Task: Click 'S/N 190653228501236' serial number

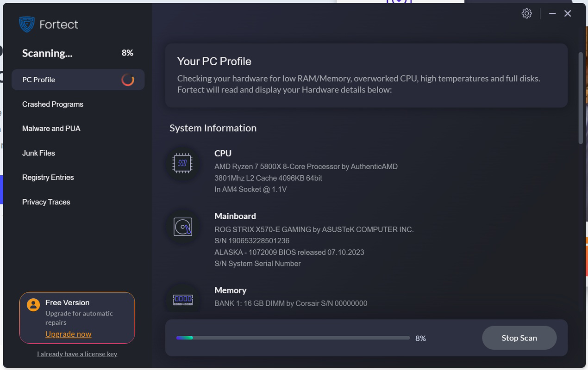Action: tap(252, 240)
